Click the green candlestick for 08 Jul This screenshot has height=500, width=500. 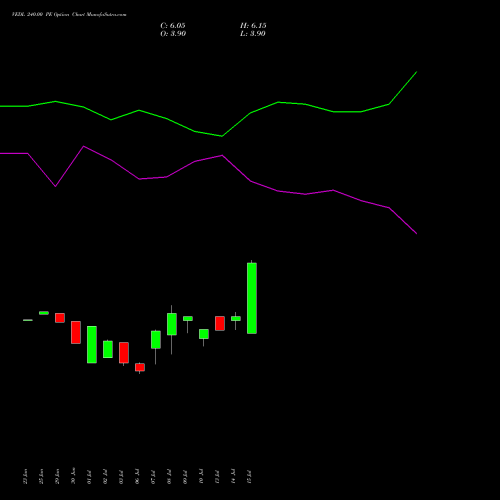pos(172,324)
